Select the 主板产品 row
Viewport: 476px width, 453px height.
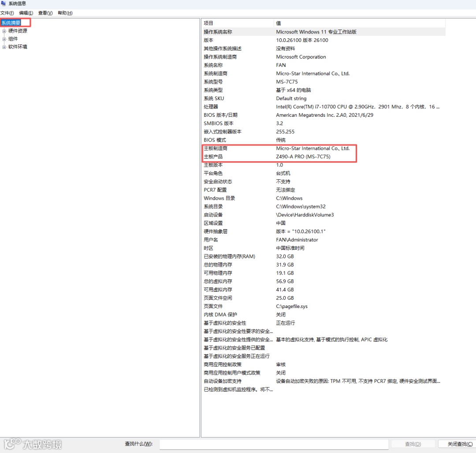(324, 156)
